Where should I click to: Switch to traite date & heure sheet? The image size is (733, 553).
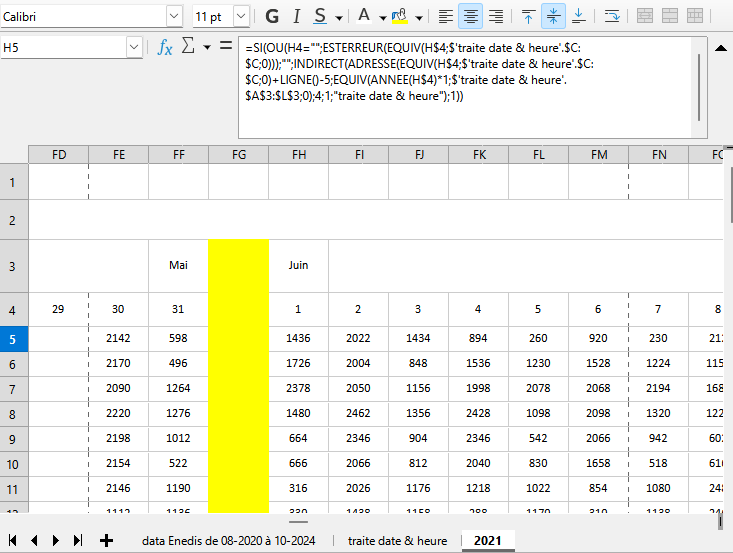pyautogui.click(x=397, y=541)
